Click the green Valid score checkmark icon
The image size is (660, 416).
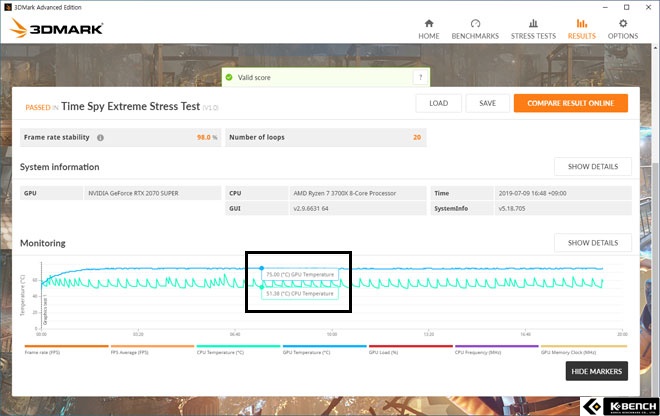[229, 77]
